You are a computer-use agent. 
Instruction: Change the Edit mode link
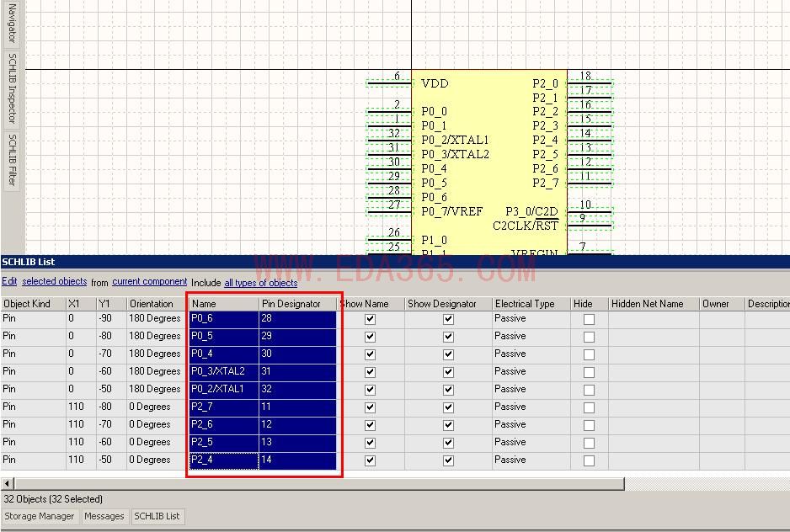coord(9,282)
